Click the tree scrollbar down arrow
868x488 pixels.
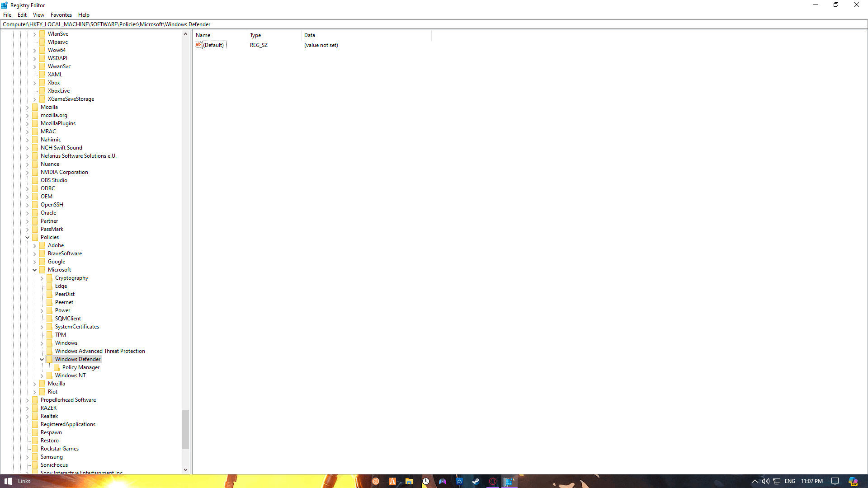point(185,470)
